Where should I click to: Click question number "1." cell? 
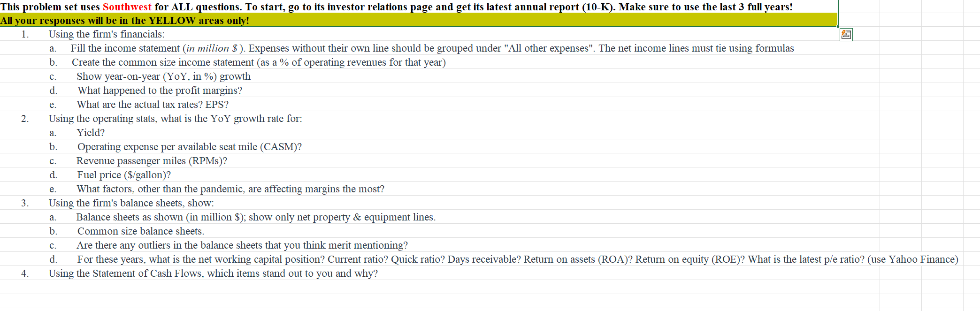click(25, 34)
